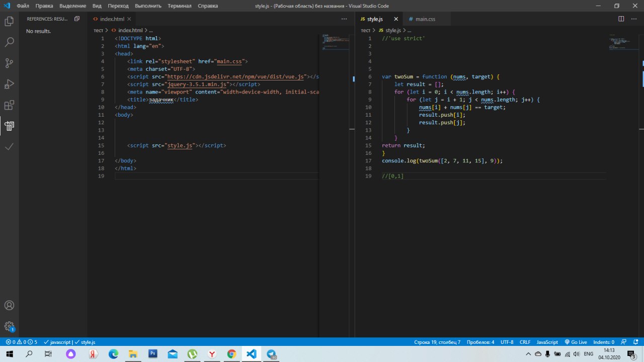Select the References view icon in activity bar
The height and width of the screenshot is (362, 644).
pos(9,126)
